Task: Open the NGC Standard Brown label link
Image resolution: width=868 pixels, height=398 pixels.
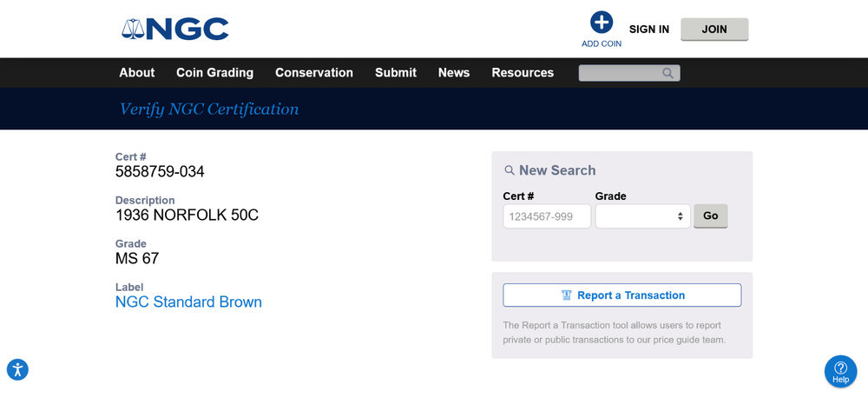Action: pos(188,302)
